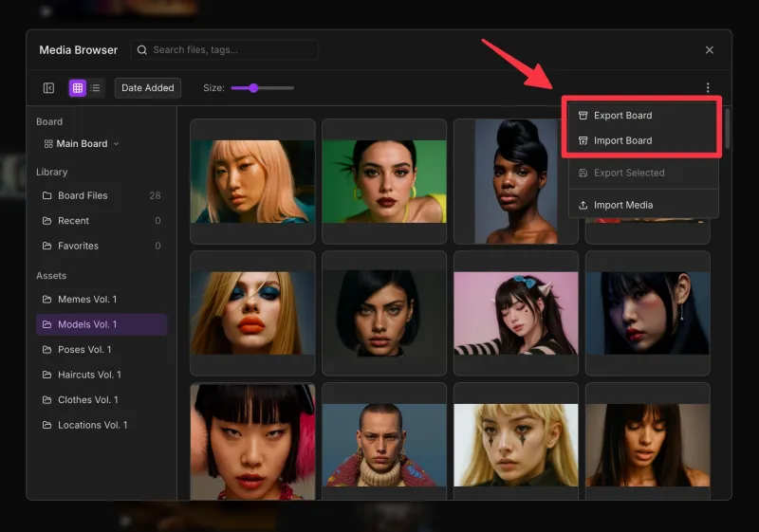Open the Recent folder
759x532 pixels.
73,221
